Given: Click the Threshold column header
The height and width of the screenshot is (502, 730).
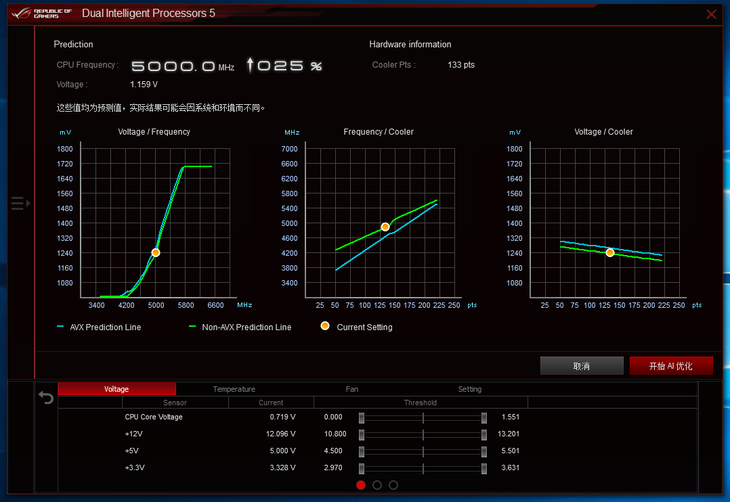Looking at the screenshot, I should (x=420, y=402).
